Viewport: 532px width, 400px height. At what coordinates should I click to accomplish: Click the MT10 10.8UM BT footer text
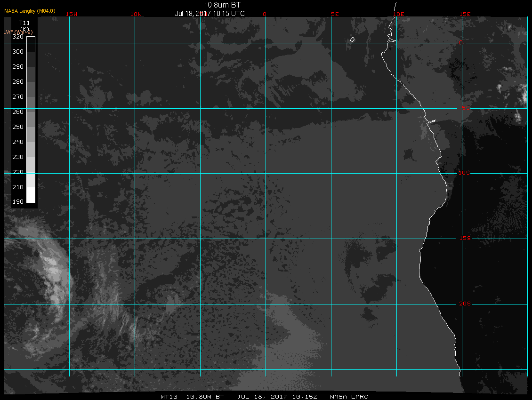[192, 397]
